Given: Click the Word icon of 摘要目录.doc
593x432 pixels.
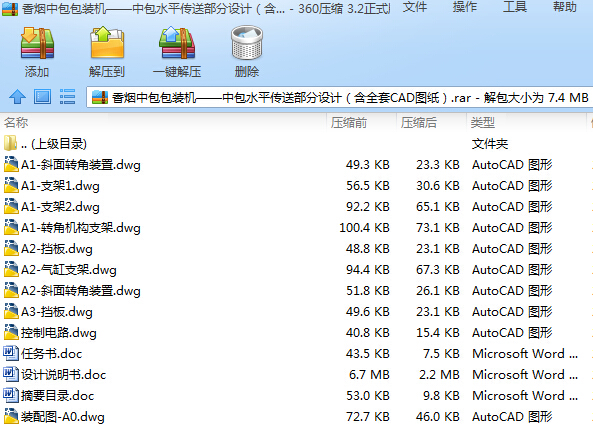Looking at the screenshot, I should (11, 395).
